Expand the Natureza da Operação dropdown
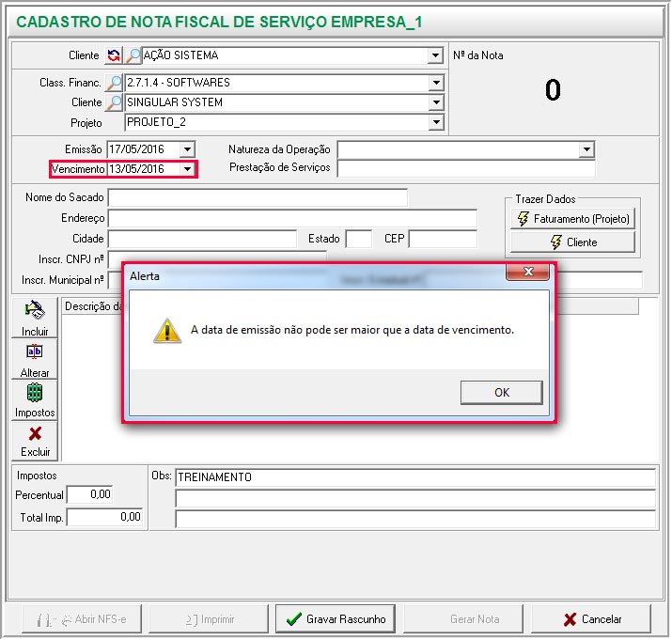This screenshot has height=640, width=672. tap(586, 149)
